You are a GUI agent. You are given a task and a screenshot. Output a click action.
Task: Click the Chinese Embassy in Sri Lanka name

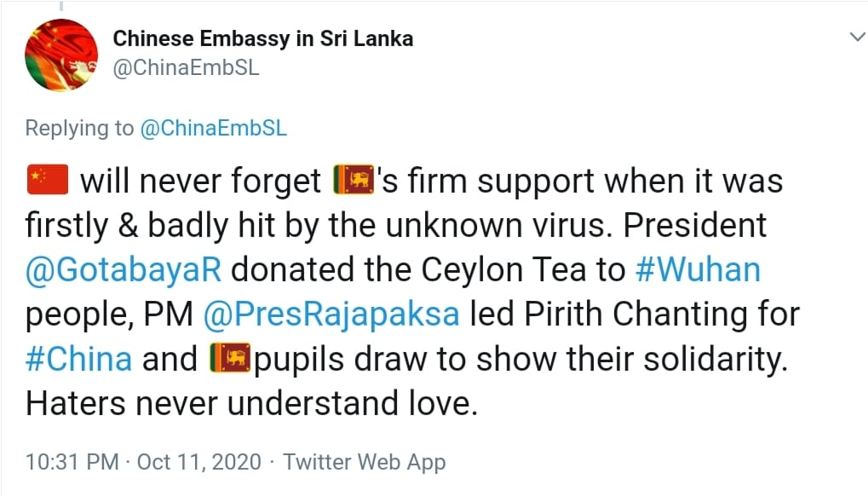click(263, 38)
